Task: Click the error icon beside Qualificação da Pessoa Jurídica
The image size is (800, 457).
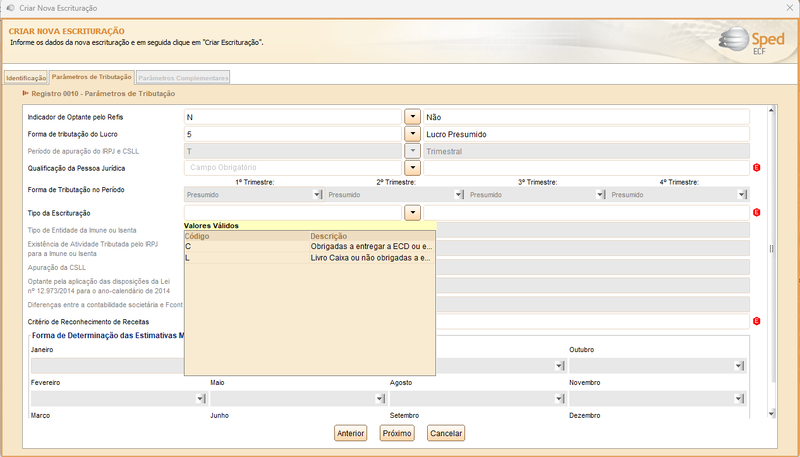Action: click(x=757, y=167)
